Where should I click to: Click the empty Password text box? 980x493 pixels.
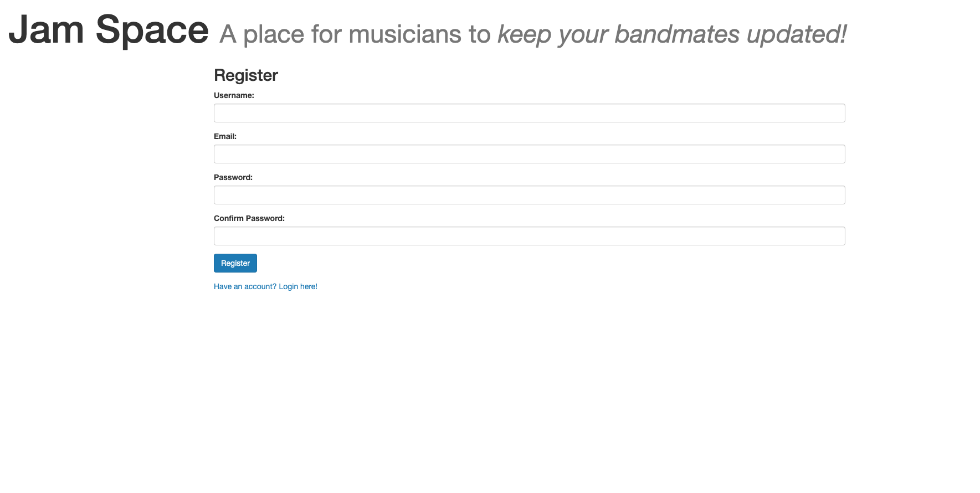529,194
